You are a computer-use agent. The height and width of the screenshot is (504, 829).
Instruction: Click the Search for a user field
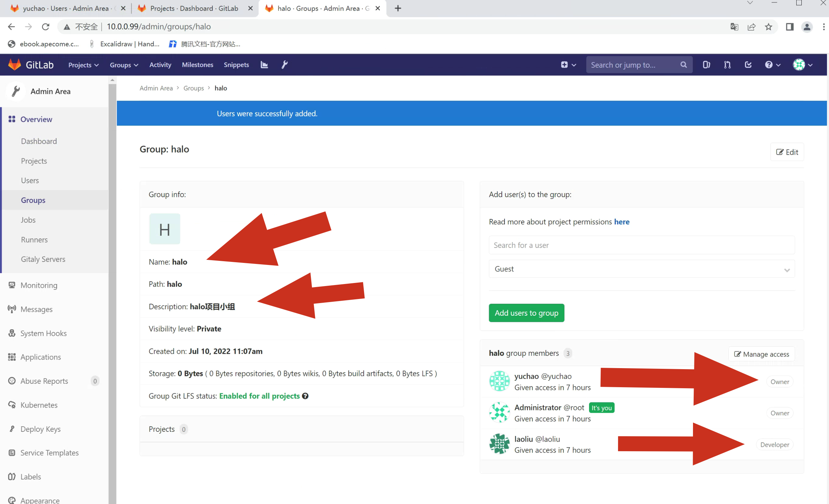coord(642,245)
